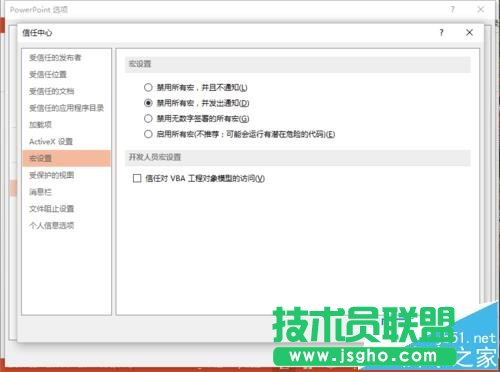
Task: Click the 信任中心 dialog help question mark
Action: [441, 33]
